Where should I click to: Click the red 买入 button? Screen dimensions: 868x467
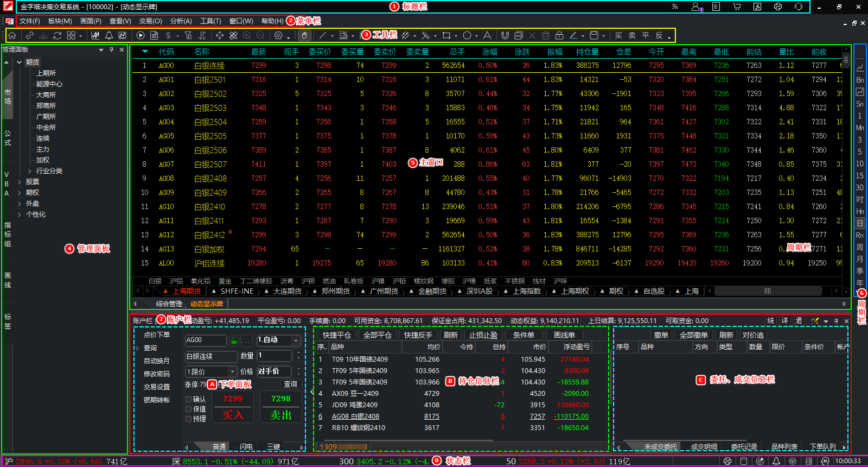(x=233, y=414)
